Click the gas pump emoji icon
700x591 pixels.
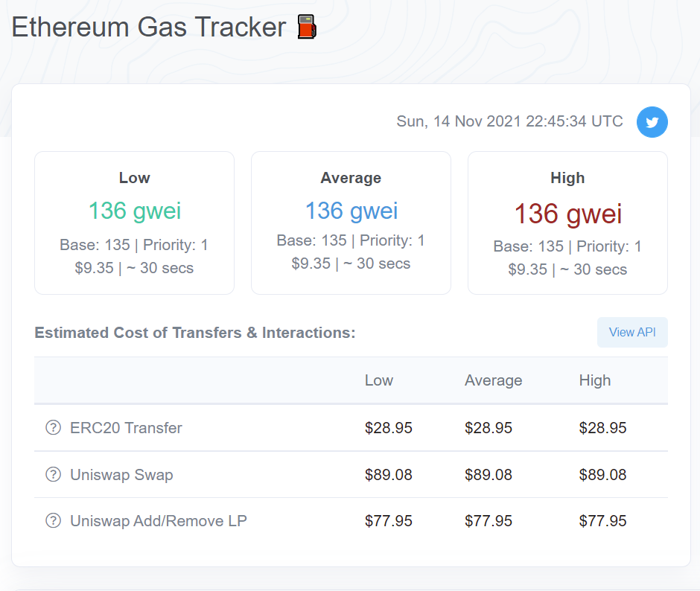pyautogui.click(x=307, y=27)
